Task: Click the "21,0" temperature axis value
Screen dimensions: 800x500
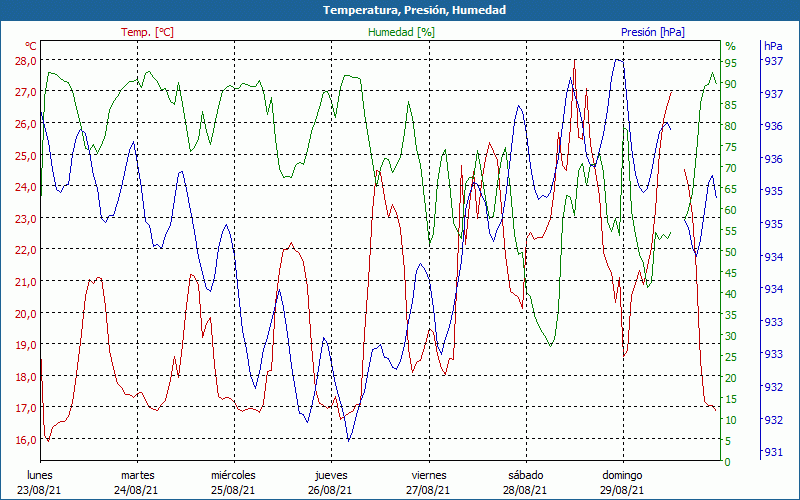Action: tap(27, 282)
